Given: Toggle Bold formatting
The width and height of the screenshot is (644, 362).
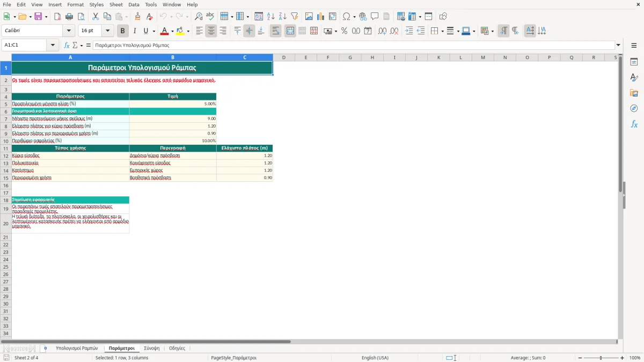Looking at the screenshot, I should click(123, 31).
